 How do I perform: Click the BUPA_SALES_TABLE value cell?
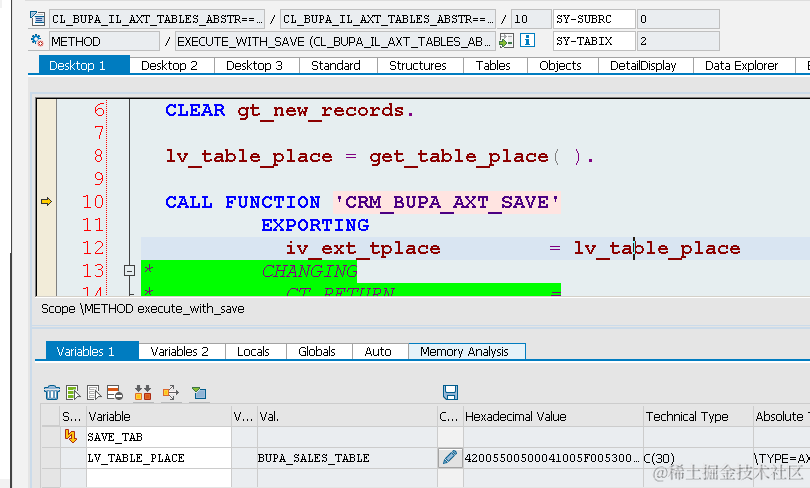(347, 458)
